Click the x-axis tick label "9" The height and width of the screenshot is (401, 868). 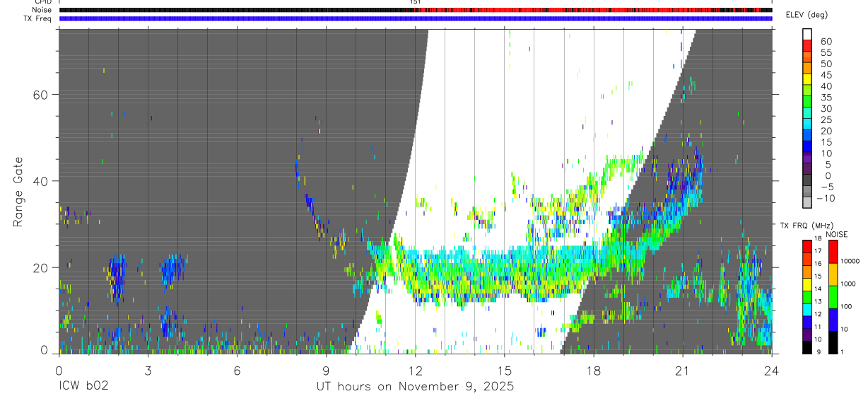pos(326,371)
